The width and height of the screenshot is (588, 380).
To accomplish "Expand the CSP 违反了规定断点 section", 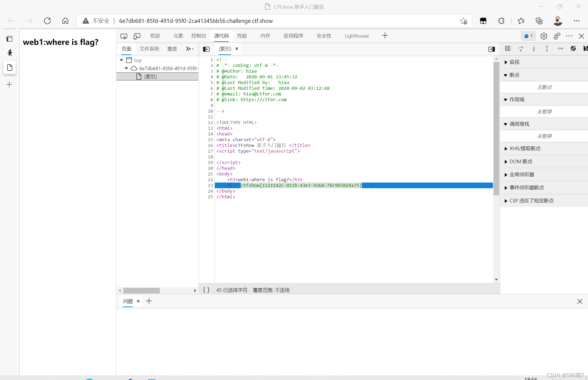I will pyautogui.click(x=544, y=201).
